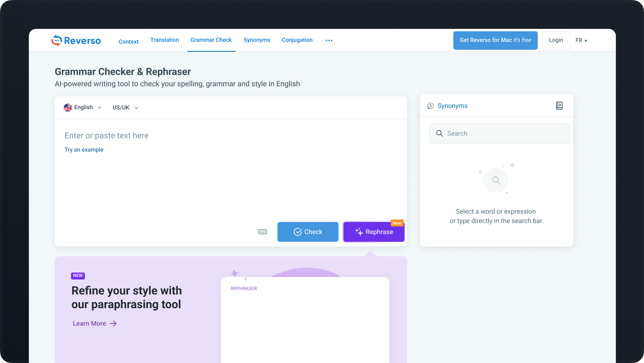The height and width of the screenshot is (363, 644).
Task: Open the Context tab
Action: coord(129,42)
